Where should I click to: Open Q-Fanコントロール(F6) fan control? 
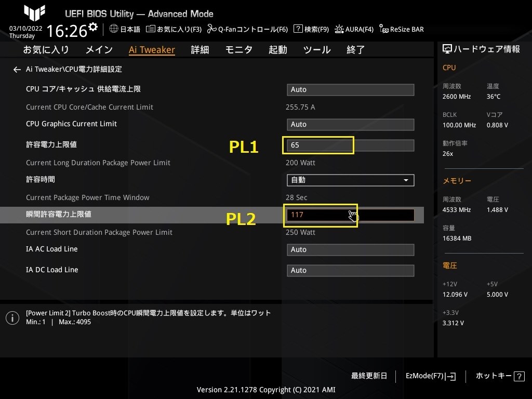click(247, 29)
